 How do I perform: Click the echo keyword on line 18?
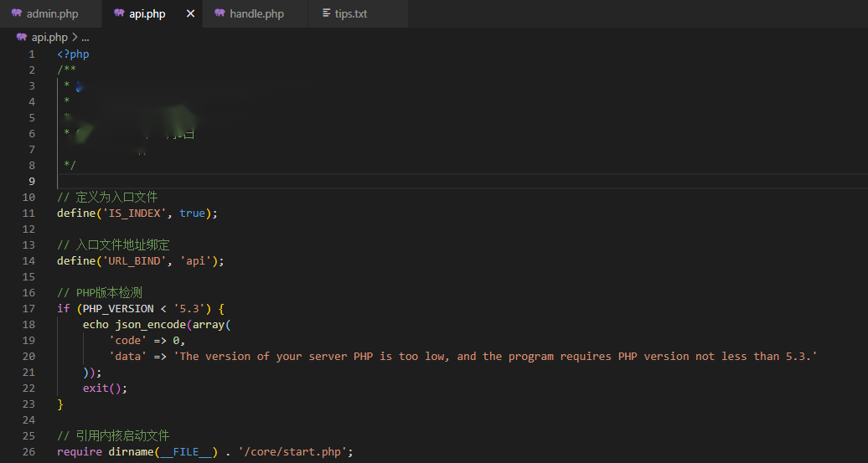pos(96,325)
